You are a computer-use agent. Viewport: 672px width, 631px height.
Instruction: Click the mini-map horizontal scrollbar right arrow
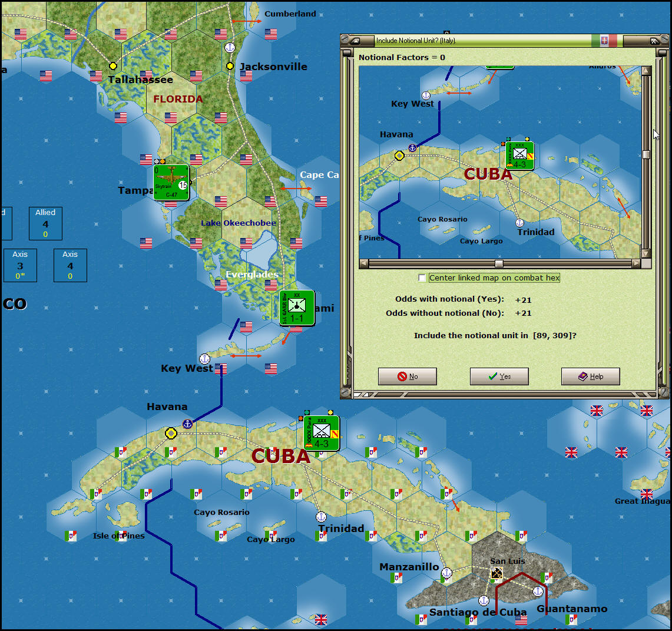(x=636, y=263)
